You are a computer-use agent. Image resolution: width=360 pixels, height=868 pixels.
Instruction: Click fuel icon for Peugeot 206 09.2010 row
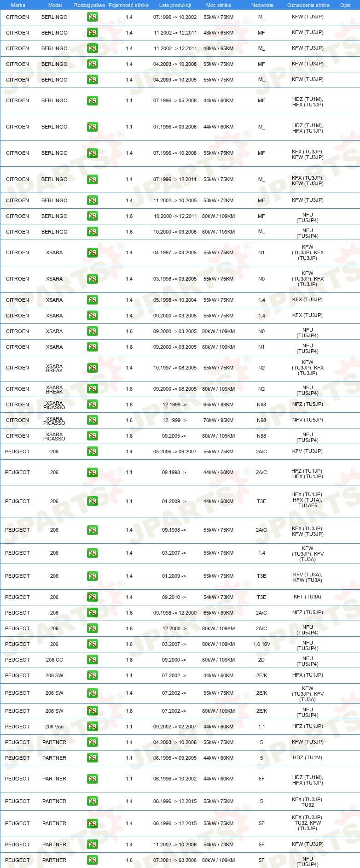pos(92,597)
